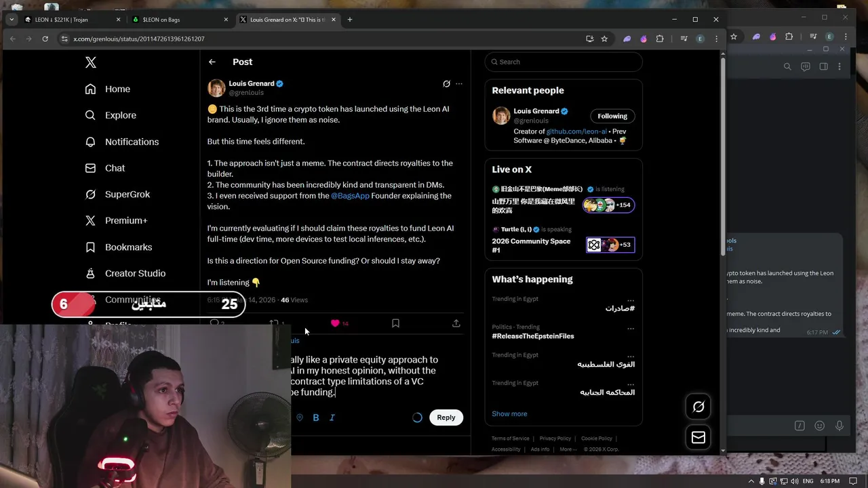Screen dimensions: 868x488
Task: Open a new browser tab
Action: coord(350,20)
